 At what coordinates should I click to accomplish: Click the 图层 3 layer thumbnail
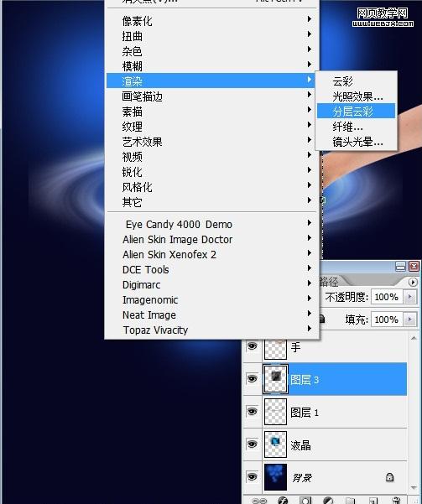pyautogui.click(x=275, y=379)
